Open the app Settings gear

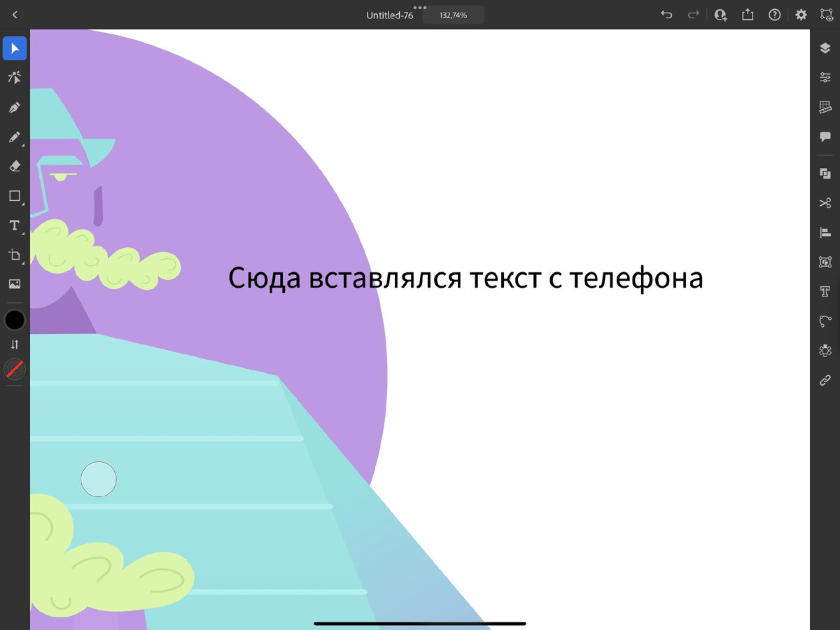tap(801, 15)
